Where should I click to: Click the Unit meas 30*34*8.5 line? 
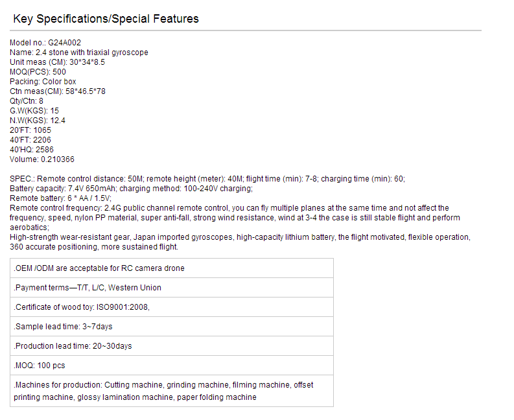[58, 62]
